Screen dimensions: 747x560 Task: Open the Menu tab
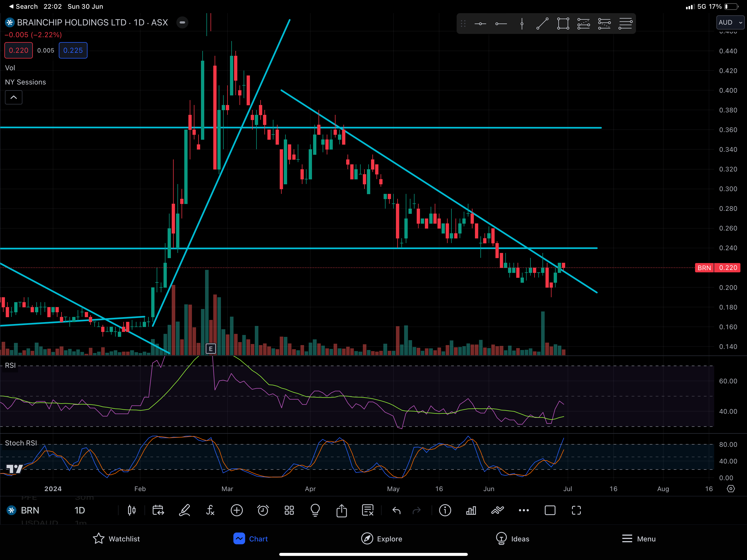pos(639,538)
